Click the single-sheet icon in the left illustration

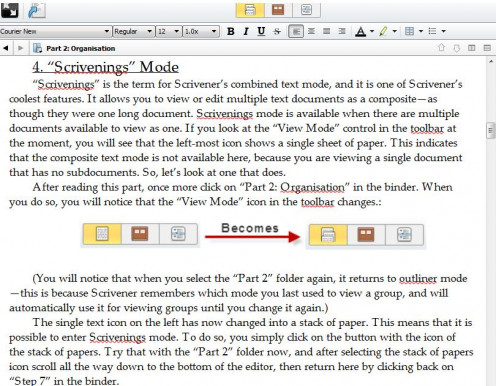pyautogui.click(x=102, y=234)
